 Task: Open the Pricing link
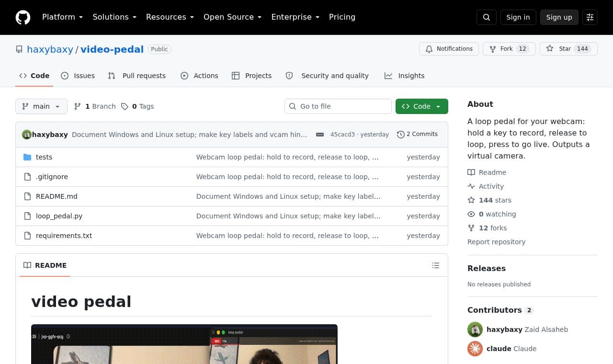pyautogui.click(x=342, y=17)
